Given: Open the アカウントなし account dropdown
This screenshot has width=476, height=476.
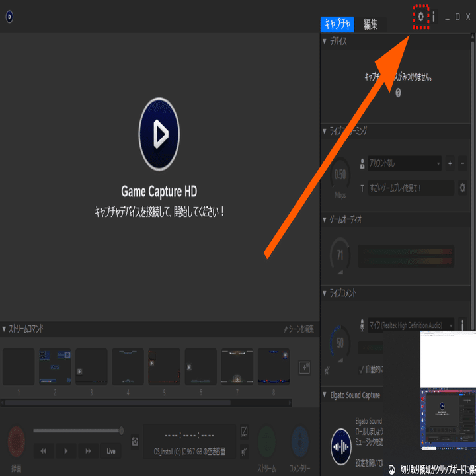Looking at the screenshot, I should pyautogui.click(x=405, y=163).
